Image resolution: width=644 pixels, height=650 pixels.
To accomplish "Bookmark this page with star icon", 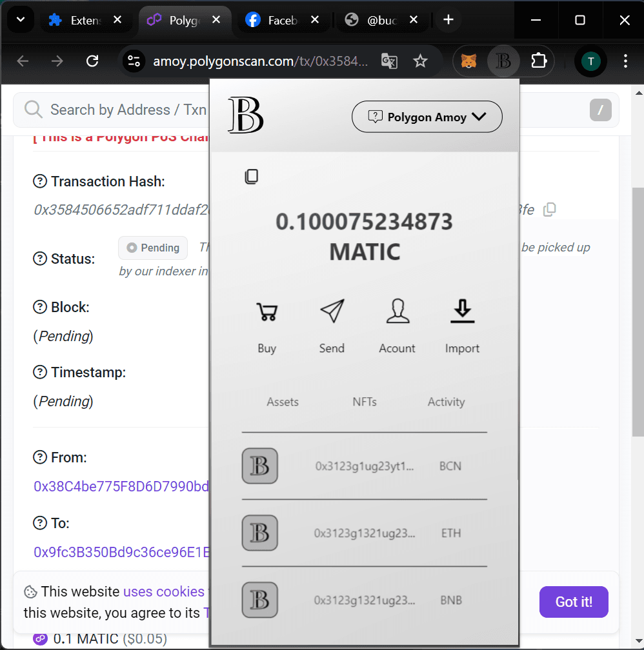I will (420, 61).
